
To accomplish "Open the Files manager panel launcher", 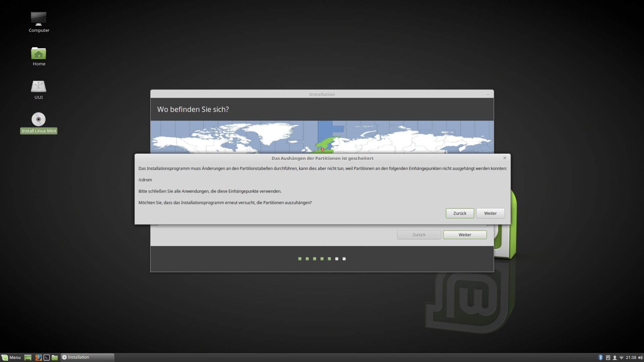I will (55, 357).
